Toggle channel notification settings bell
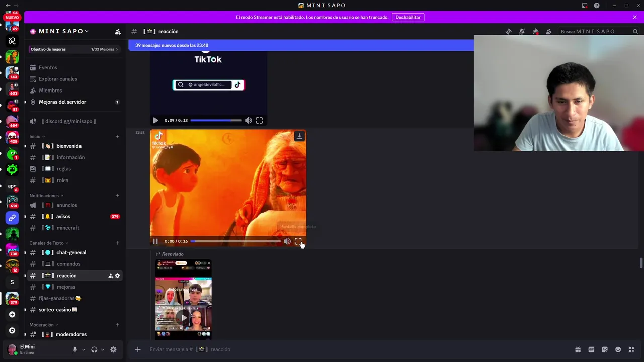The image size is (644, 362). 522,31
